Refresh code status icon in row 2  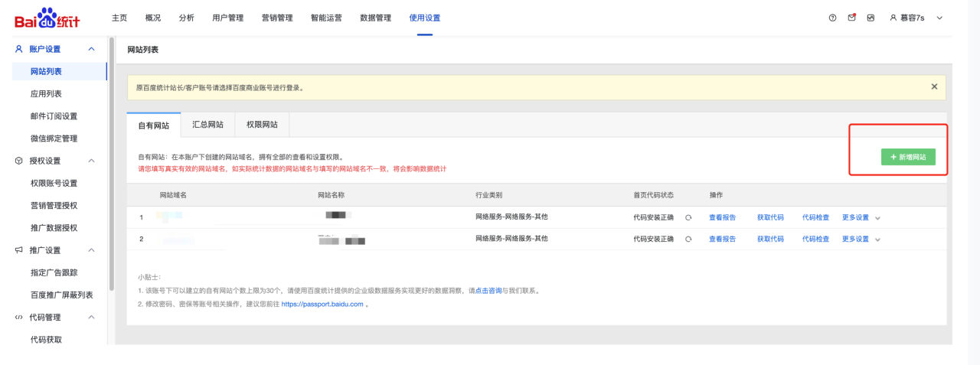pyautogui.click(x=688, y=240)
